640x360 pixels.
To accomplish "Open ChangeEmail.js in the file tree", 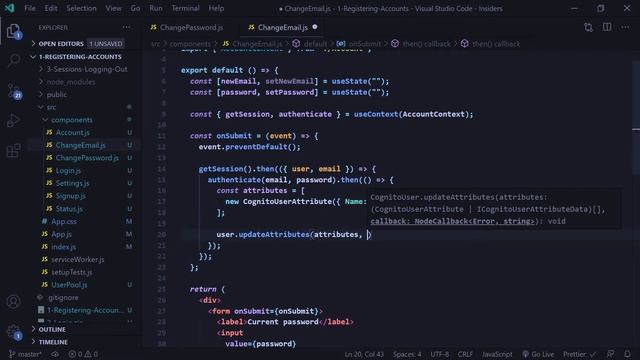I will click(80, 145).
